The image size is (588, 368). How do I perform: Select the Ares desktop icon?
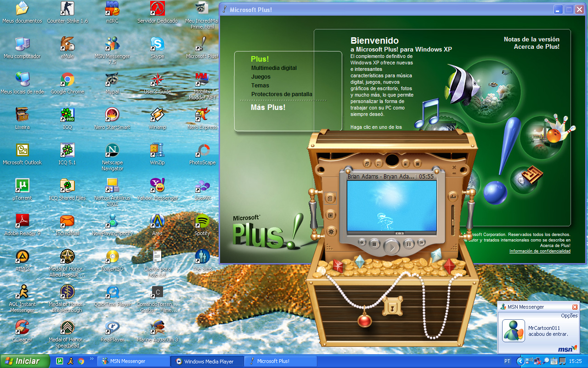(158, 225)
